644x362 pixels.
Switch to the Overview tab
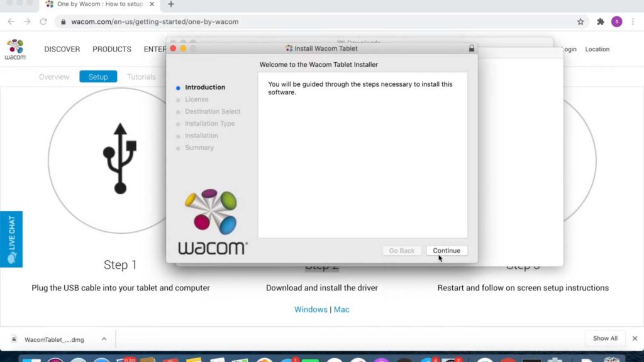coord(54,77)
